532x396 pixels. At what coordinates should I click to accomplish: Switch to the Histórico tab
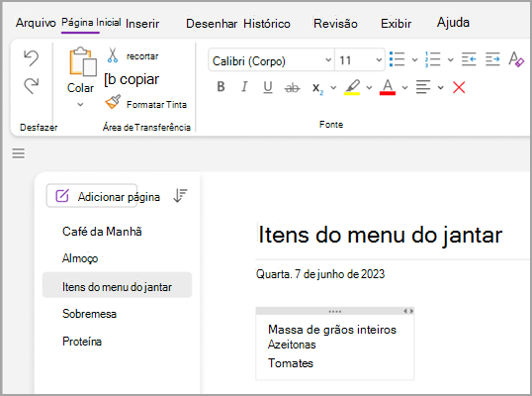tap(267, 24)
